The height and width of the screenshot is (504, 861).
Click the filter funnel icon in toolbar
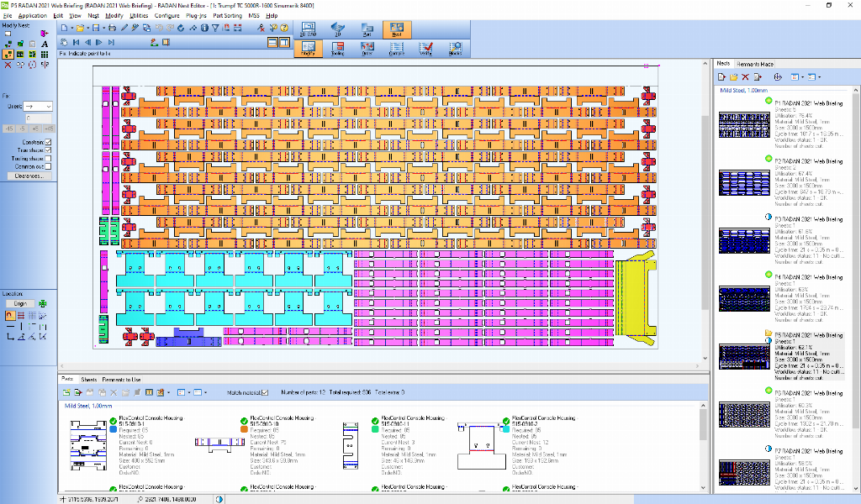pos(215,28)
